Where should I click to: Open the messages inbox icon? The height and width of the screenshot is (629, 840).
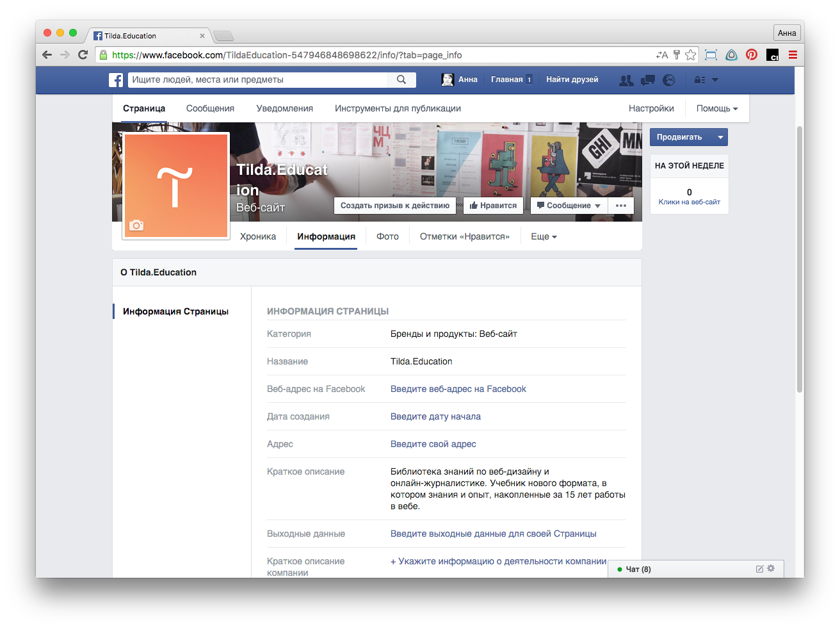648,80
